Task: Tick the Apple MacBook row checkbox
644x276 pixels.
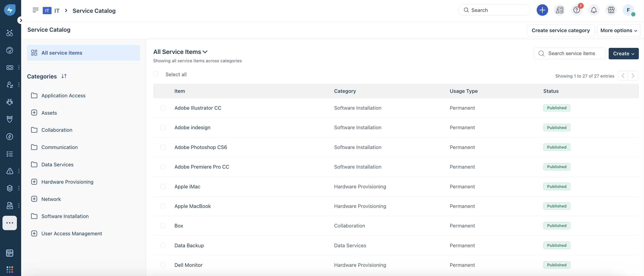Action: [x=163, y=206]
